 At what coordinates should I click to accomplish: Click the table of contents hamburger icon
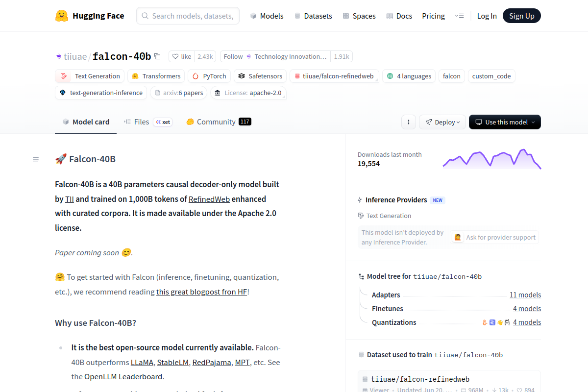(x=36, y=159)
